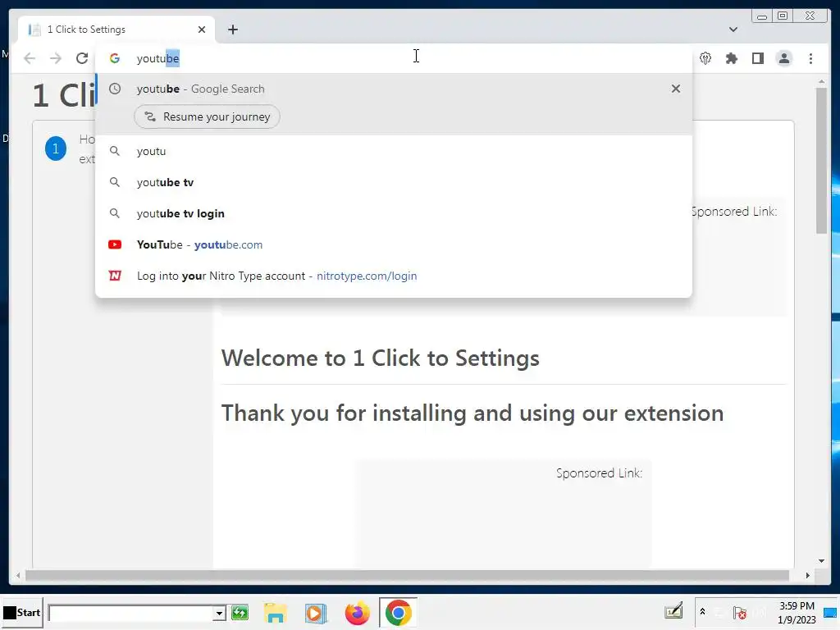Toggle the Chrome side panel icon
This screenshot has height=630, width=840.
coord(757,58)
